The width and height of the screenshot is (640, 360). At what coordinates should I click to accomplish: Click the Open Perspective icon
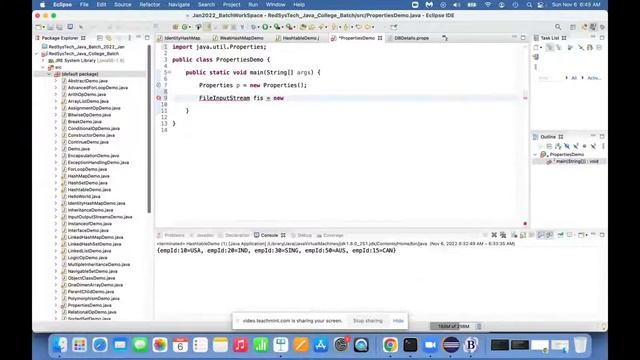point(573,27)
